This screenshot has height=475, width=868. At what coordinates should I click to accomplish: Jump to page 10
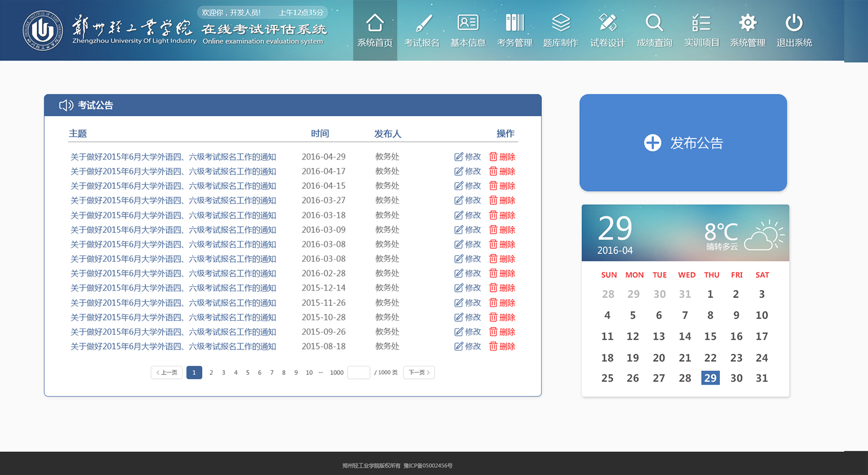click(309, 373)
